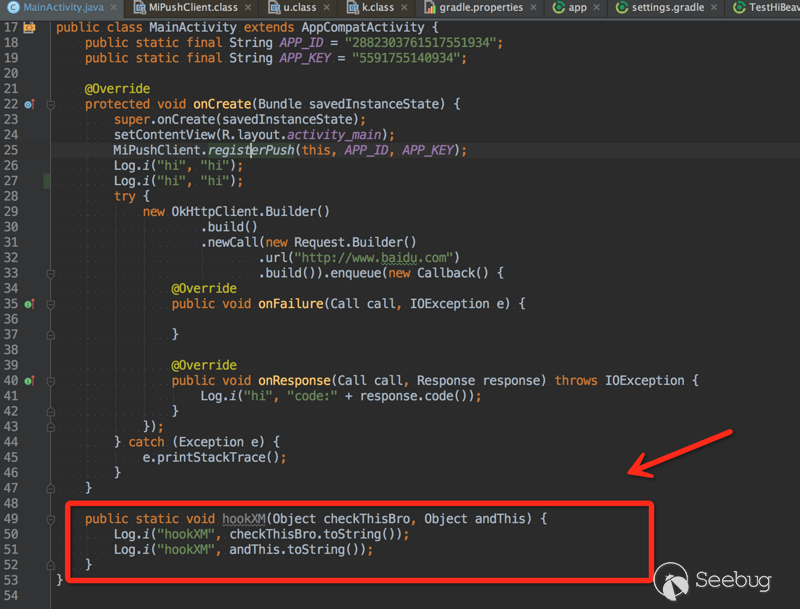Close the gradle.properties tab
The image size is (800, 609).
(x=533, y=8)
